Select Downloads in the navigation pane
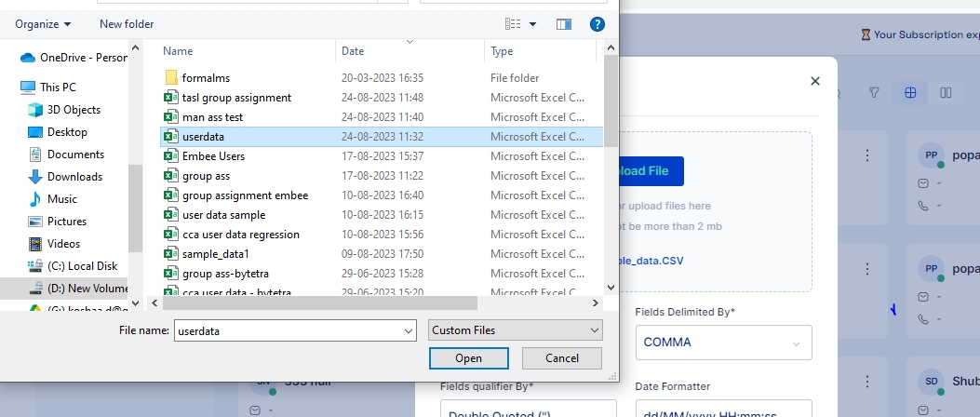The width and height of the screenshot is (980, 417). pos(74,177)
